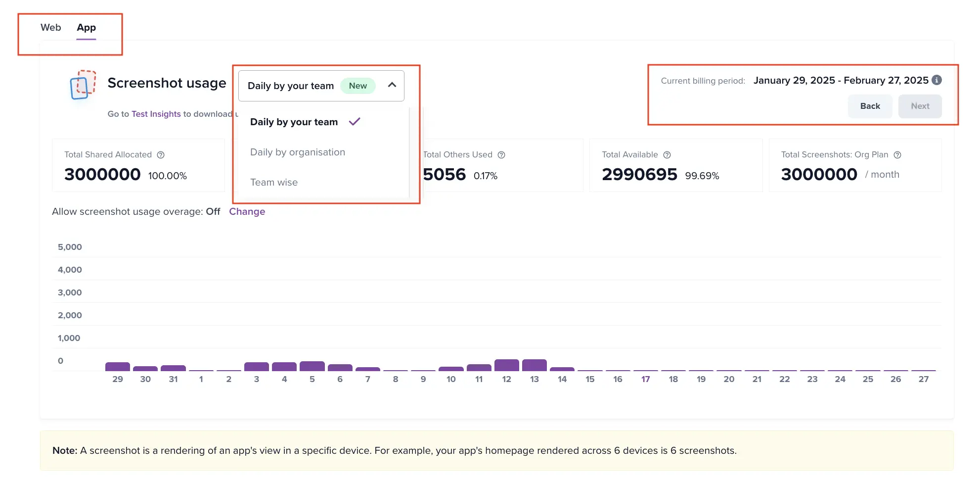Click the usage bar for day 29
This screenshot has width=980, height=482.
point(118,367)
